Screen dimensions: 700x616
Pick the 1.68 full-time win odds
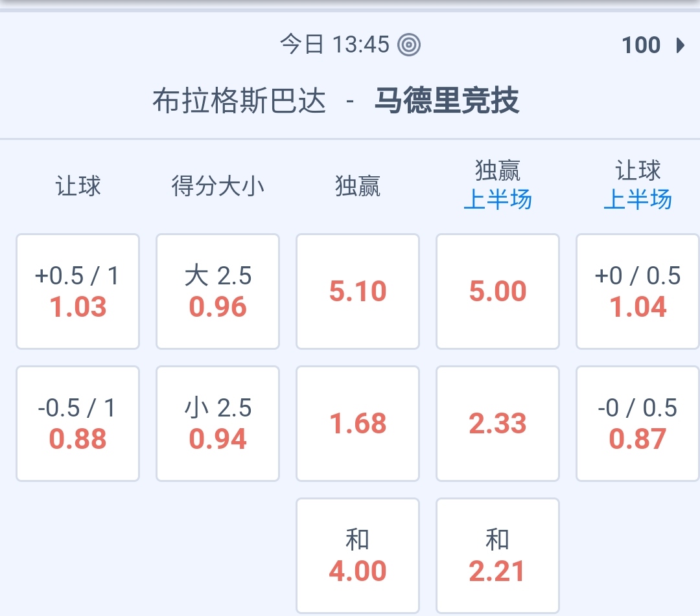pyautogui.click(x=358, y=424)
